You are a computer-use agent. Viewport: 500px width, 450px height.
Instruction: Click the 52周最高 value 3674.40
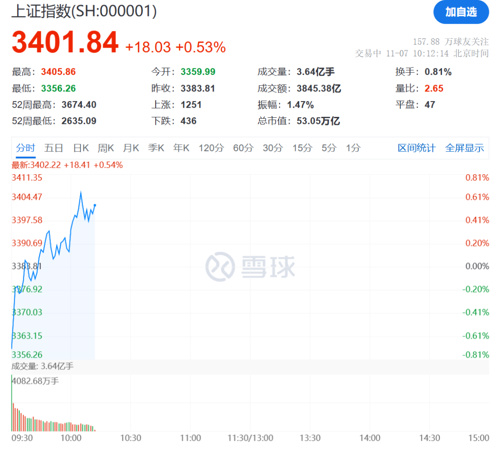(79, 105)
